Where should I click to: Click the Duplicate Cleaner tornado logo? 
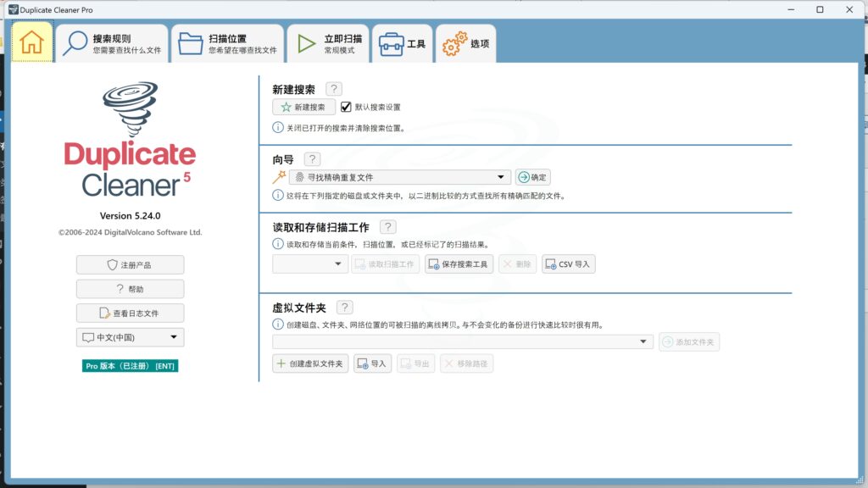[x=130, y=109]
